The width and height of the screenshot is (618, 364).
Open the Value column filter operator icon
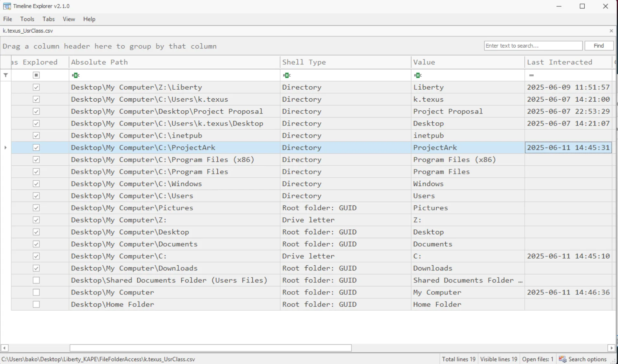(418, 75)
